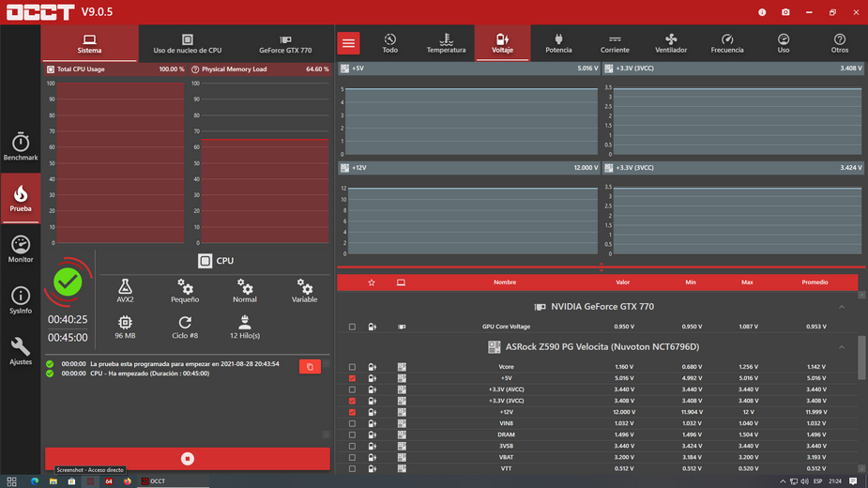868x488 pixels.
Task: Toggle the GPU Core Voltage checkbox
Action: (x=352, y=327)
